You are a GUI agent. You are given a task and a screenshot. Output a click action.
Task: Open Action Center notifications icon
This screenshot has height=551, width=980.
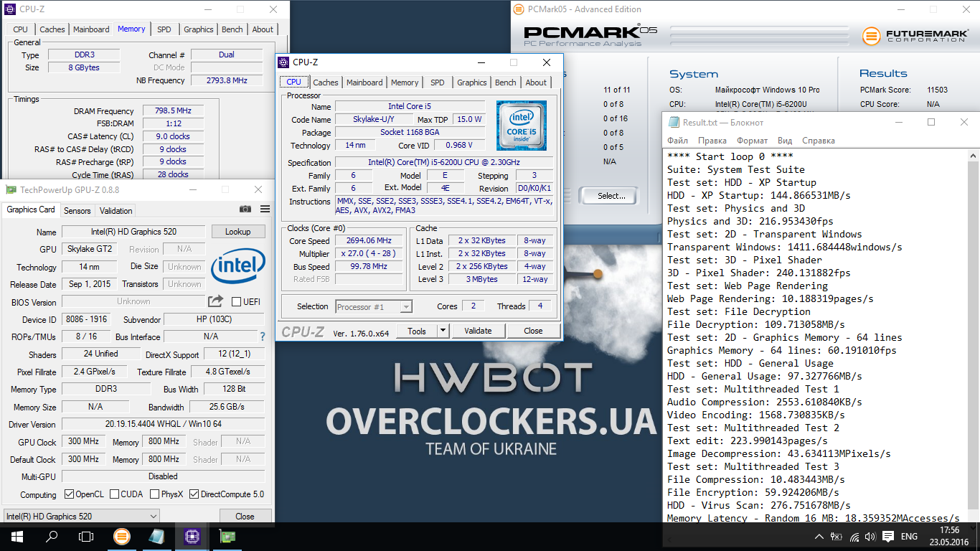point(888,537)
